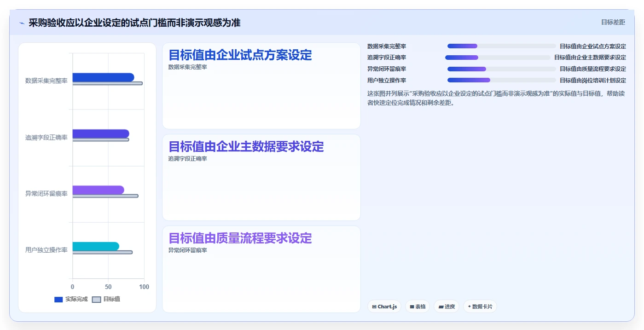This screenshot has width=644, height=330.
Task: Click the lightning icon beside the dashboard title
Action: coord(22,23)
